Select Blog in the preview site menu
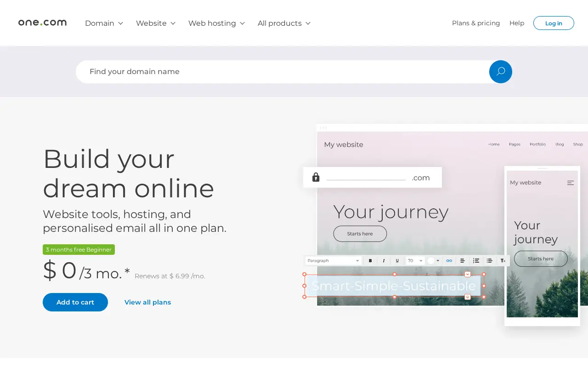Image resolution: width=588 pixels, height=368 pixels. pos(559,144)
